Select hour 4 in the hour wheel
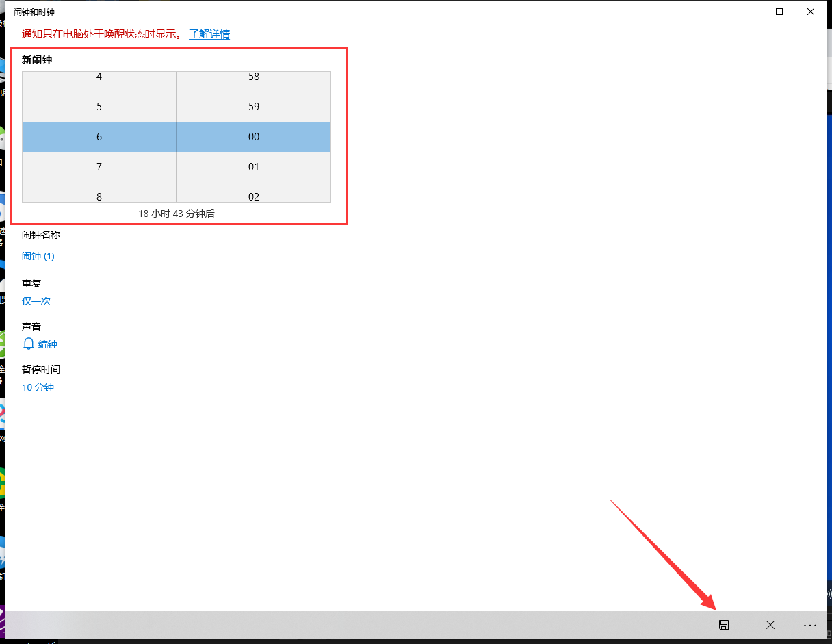The width and height of the screenshot is (832, 644). click(99, 76)
